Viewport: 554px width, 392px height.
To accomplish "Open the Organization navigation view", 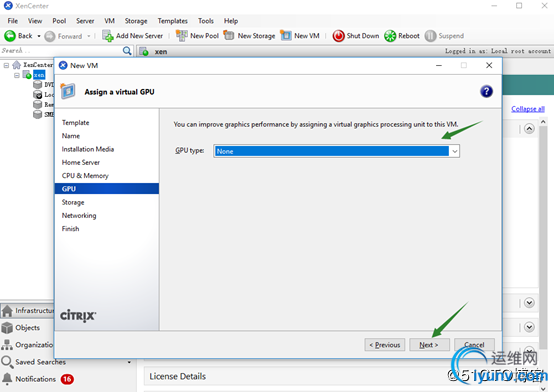I will coord(28,345).
